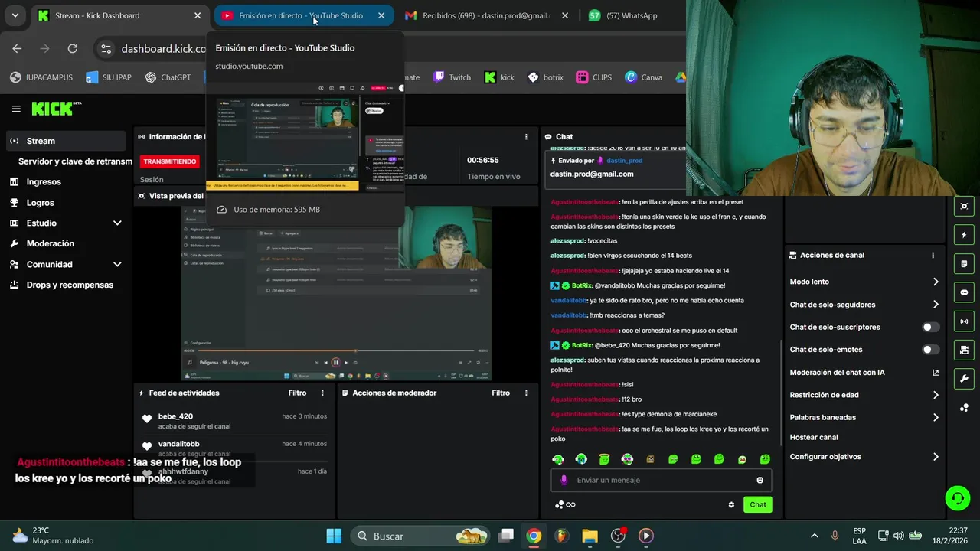The width and height of the screenshot is (980, 551).
Task: Click the chat message input field
Action: [x=661, y=480]
